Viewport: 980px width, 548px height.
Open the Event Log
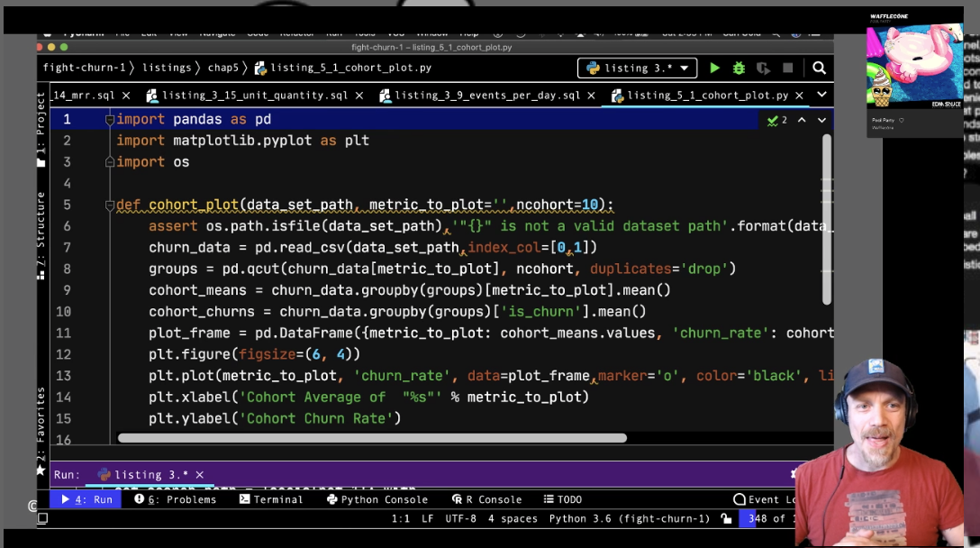click(x=765, y=499)
